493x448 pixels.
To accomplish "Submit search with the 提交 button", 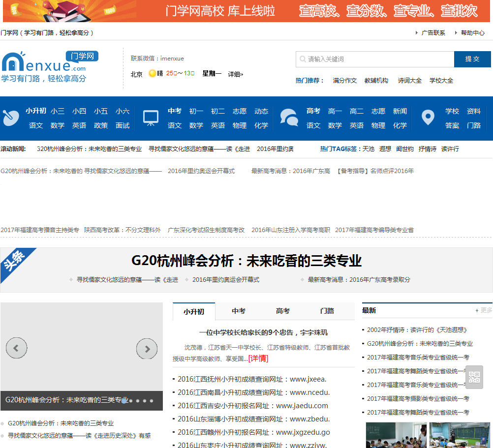I will [x=472, y=59].
